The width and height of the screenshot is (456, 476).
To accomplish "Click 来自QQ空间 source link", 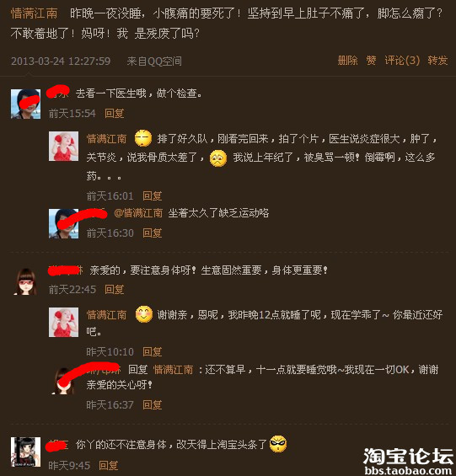I will click(x=154, y=62).
